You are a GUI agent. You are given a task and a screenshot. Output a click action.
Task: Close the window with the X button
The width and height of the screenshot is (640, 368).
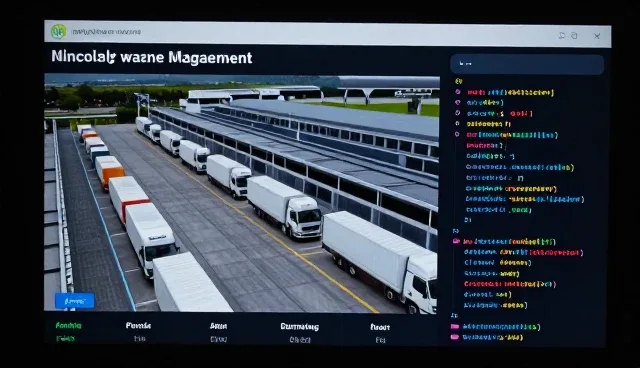[x=597, y=36]
